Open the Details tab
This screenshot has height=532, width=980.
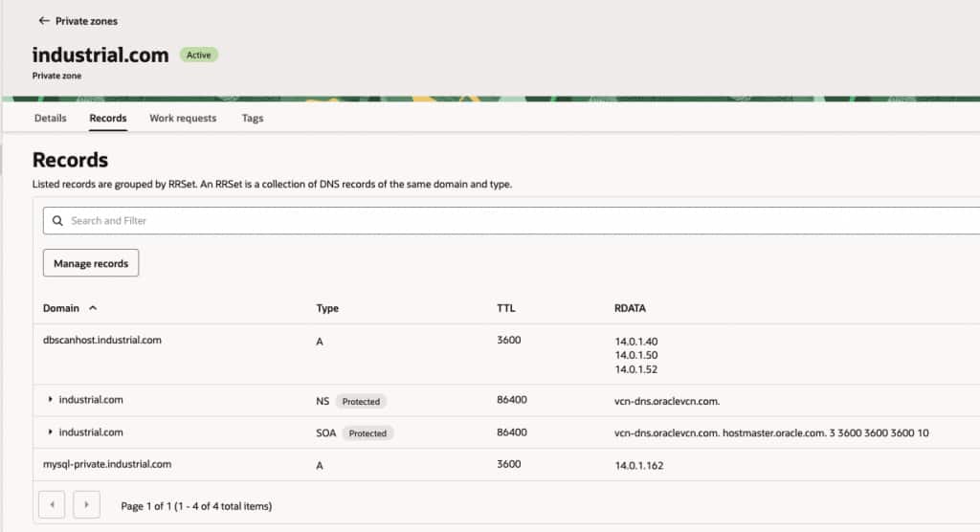50,118
